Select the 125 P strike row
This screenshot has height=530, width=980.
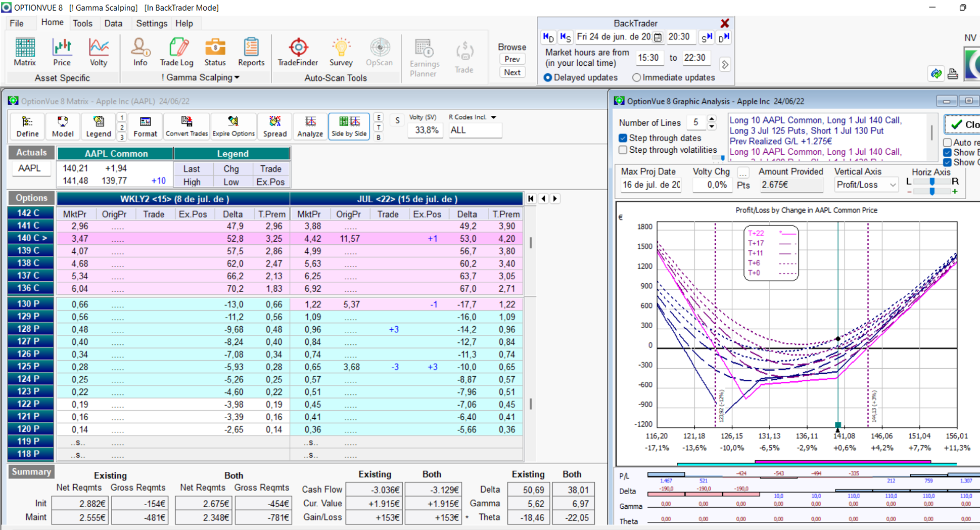click(31, 366)
